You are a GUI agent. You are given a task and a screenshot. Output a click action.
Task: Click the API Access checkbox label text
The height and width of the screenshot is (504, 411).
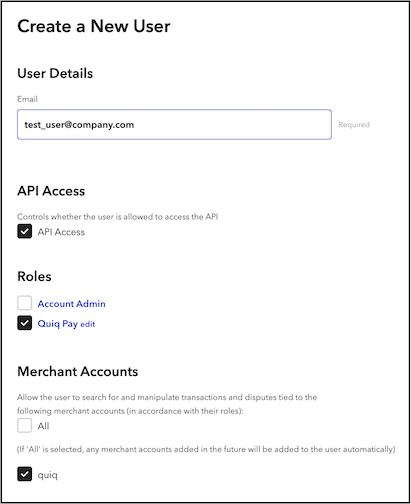pyautogui.click(x=61, y=232)
